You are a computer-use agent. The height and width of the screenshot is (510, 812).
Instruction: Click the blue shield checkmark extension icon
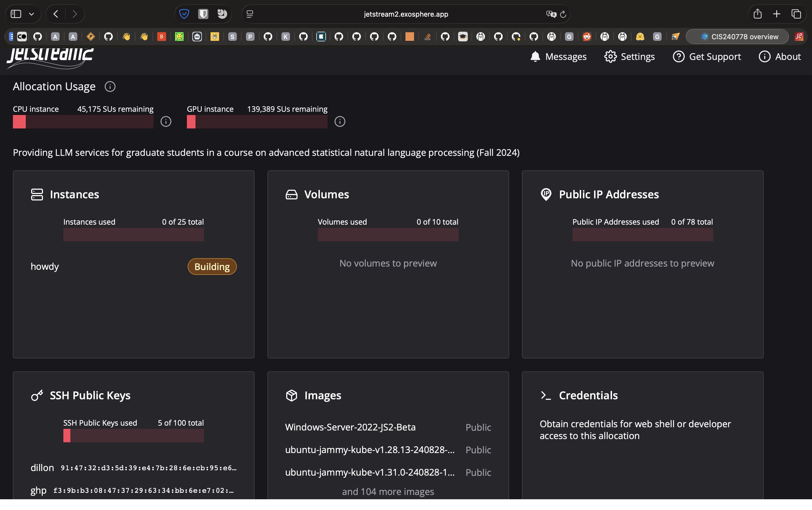pyautogui.click(x=184, y=14)
